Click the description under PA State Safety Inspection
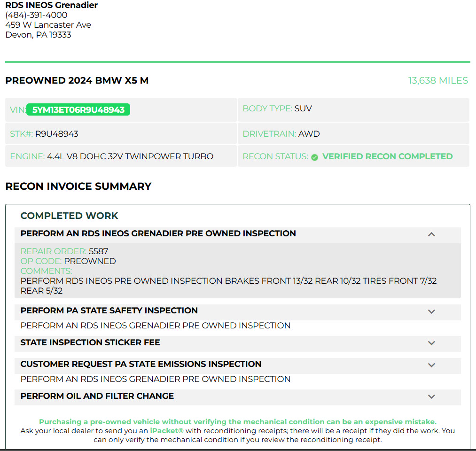This screenshot has width=476, height=451. pyautogui.click(x=156, y=326)
